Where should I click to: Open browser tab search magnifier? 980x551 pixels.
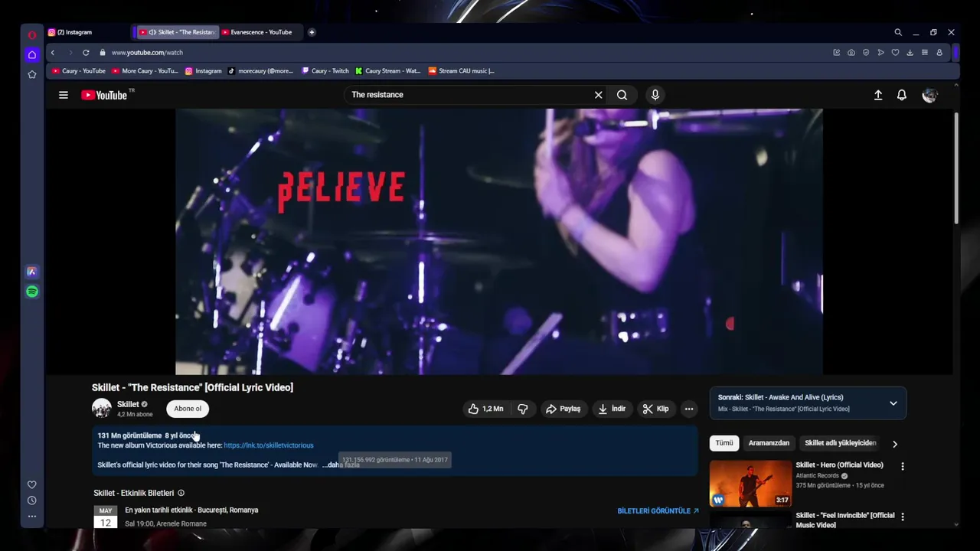pos(898,32)
